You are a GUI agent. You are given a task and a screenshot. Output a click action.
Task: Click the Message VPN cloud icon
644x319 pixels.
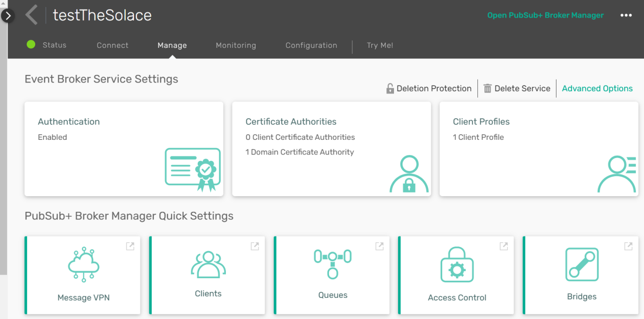coord(84,265)
